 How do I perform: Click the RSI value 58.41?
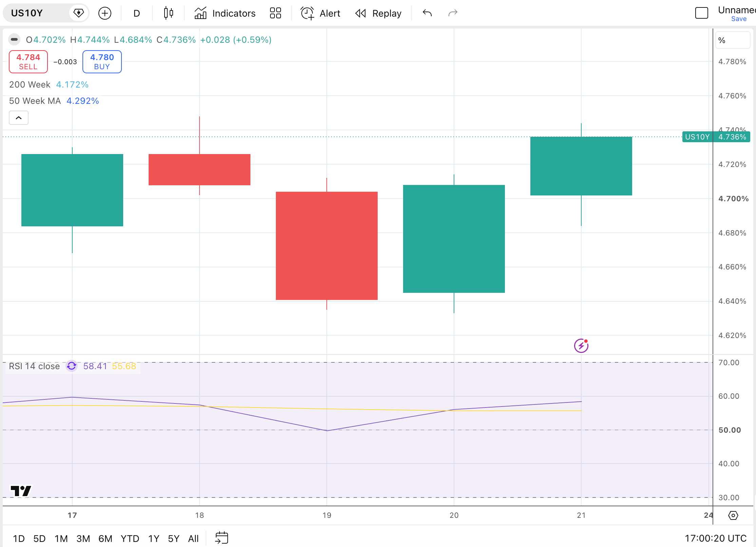(x=95, y=366)
